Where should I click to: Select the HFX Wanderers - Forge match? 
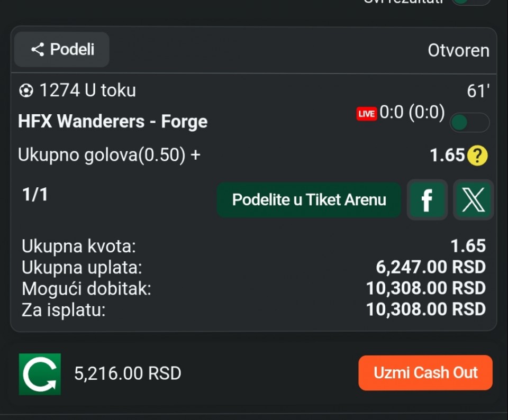[113, 122]
